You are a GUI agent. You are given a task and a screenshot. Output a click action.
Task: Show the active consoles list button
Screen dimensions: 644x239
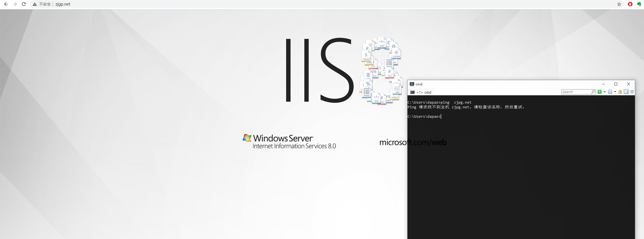[x=610, y=92]
